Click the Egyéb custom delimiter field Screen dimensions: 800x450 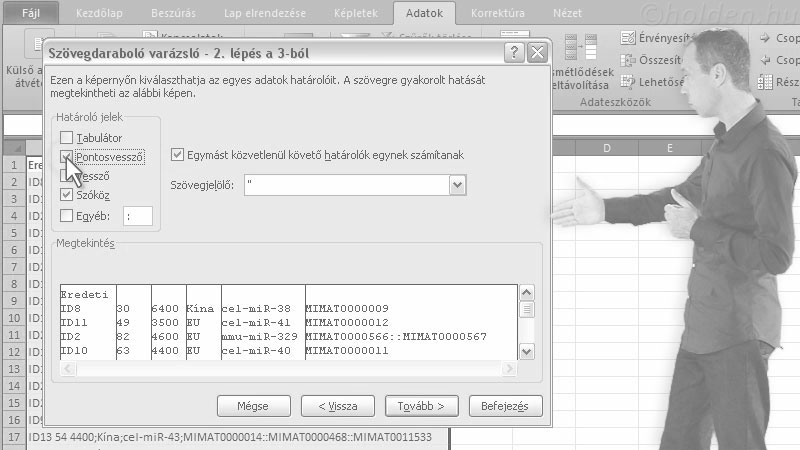[x=138, y=216]
